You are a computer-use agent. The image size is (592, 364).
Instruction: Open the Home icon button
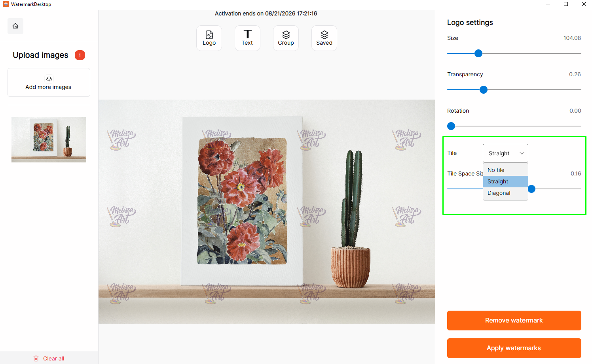[15, 26]
